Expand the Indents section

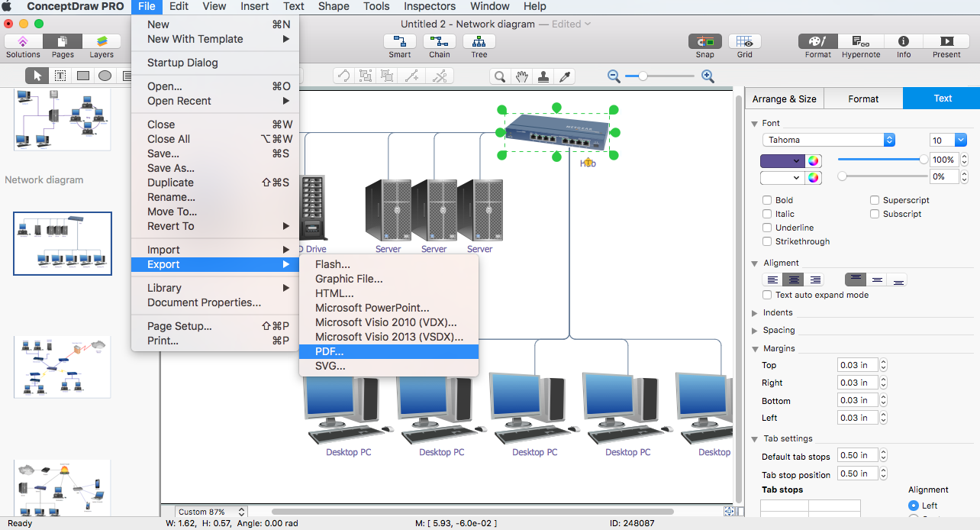point(755,312)
